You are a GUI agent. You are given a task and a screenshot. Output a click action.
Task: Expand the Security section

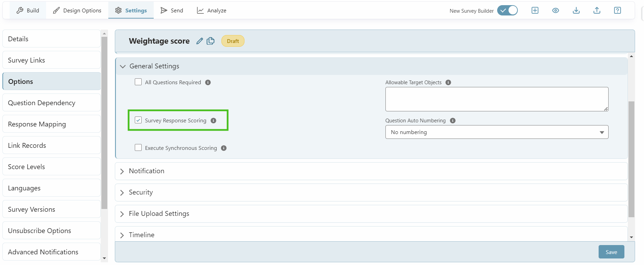(x=371, y=192)
